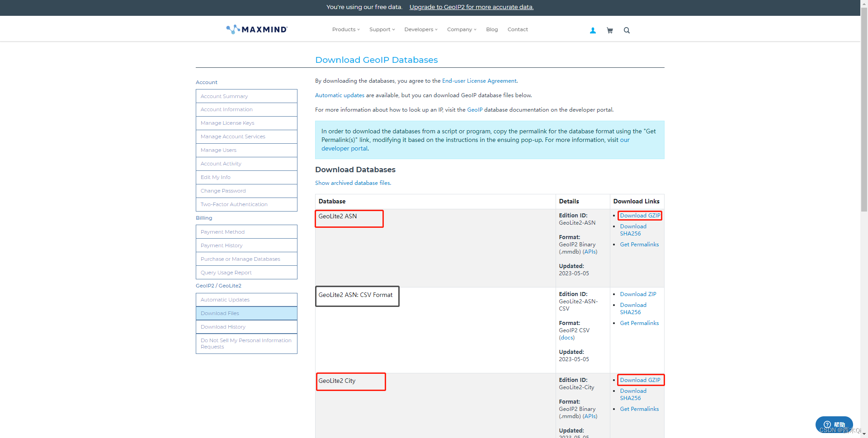Image resolution: width=868 pixels, height=438 pixels.
Task: View Payment History
Action: click(246, 245)
